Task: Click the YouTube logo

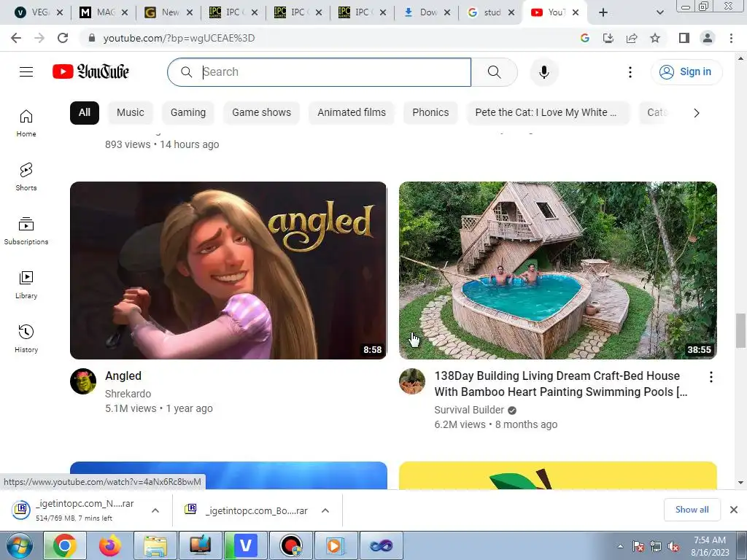Action: pos(90,72)
